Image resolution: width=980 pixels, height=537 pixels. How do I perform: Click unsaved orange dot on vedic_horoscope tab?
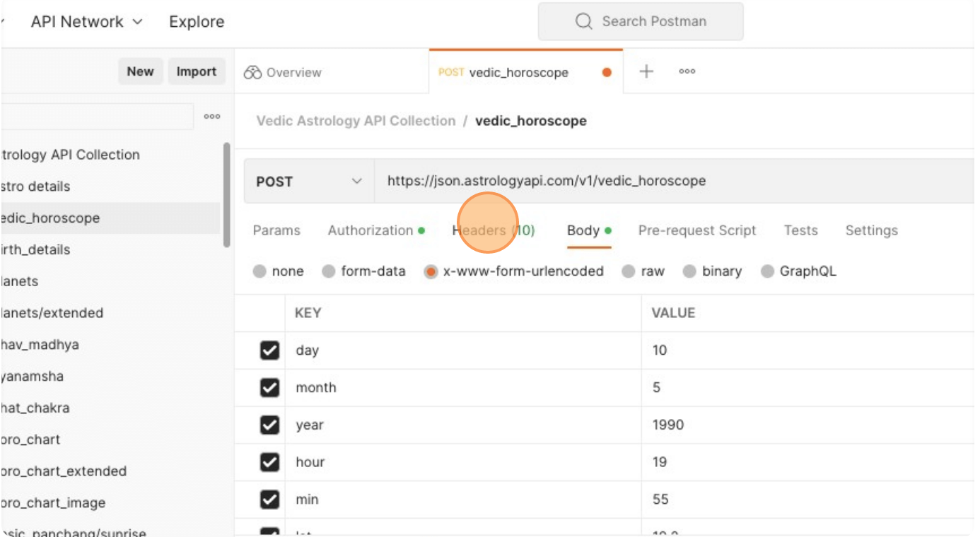coord(607,72)
